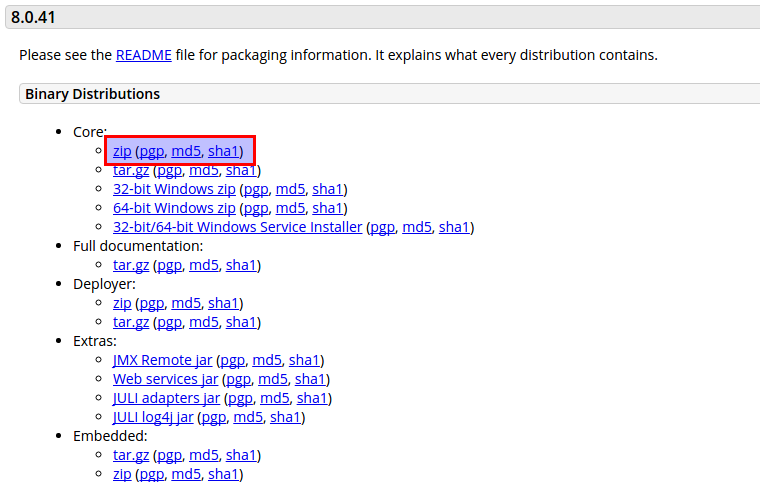Image resolution: width=760 pixels, height=482 pixels.
Task: Open pgp signature for 64-bit Windows zip
Action: (256, 208)
